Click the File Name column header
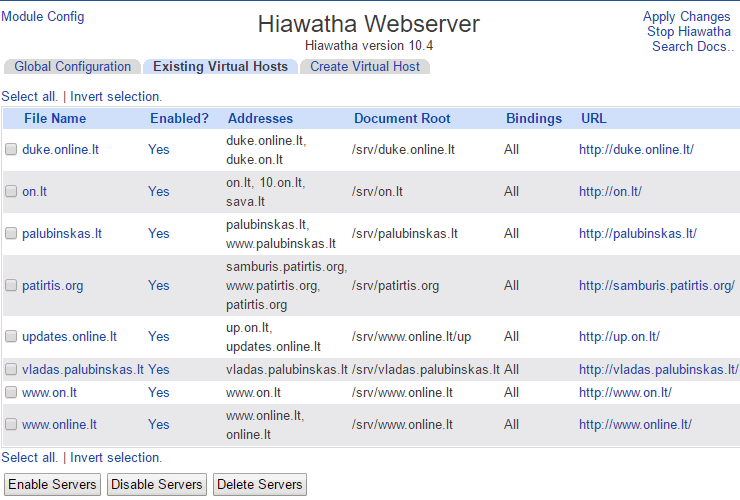Viewport: 740px width, 500px height. (55, 119)
